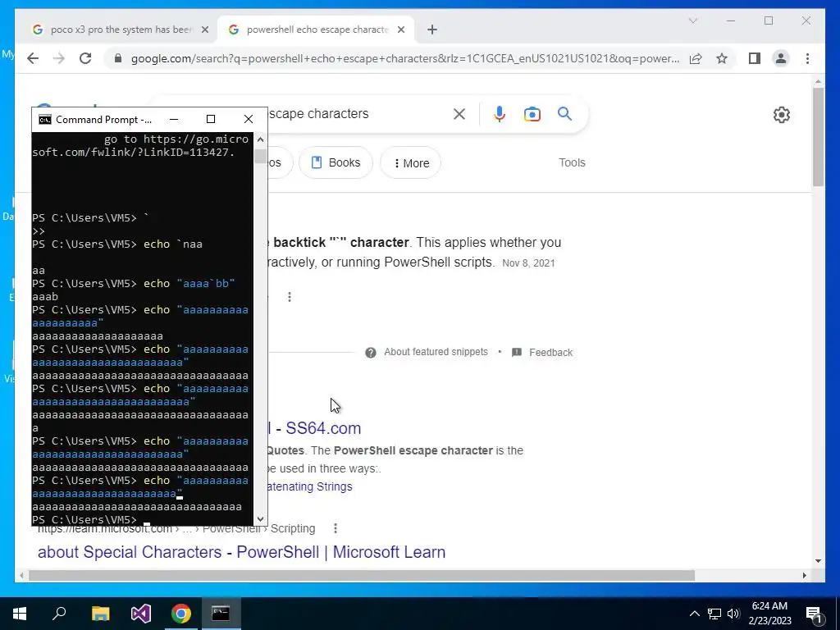Screen dimensions: 840x630
Task: Open the More filters menu
Action: [x=410, y=163]
